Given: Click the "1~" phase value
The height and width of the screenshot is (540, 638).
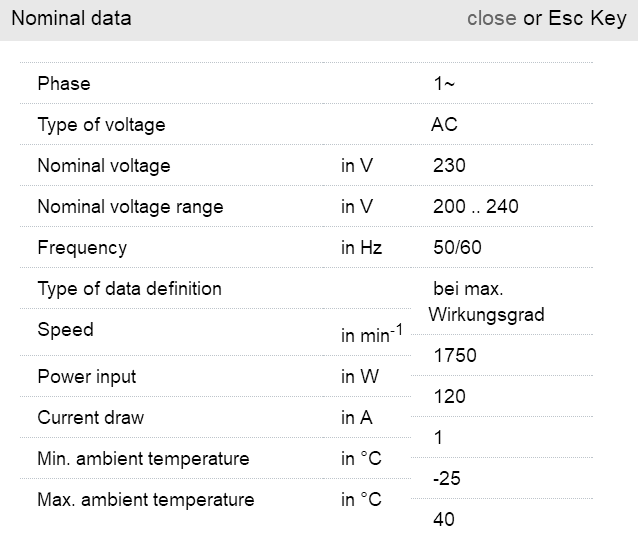Looking at the screenshot, I should click(444, 84).
